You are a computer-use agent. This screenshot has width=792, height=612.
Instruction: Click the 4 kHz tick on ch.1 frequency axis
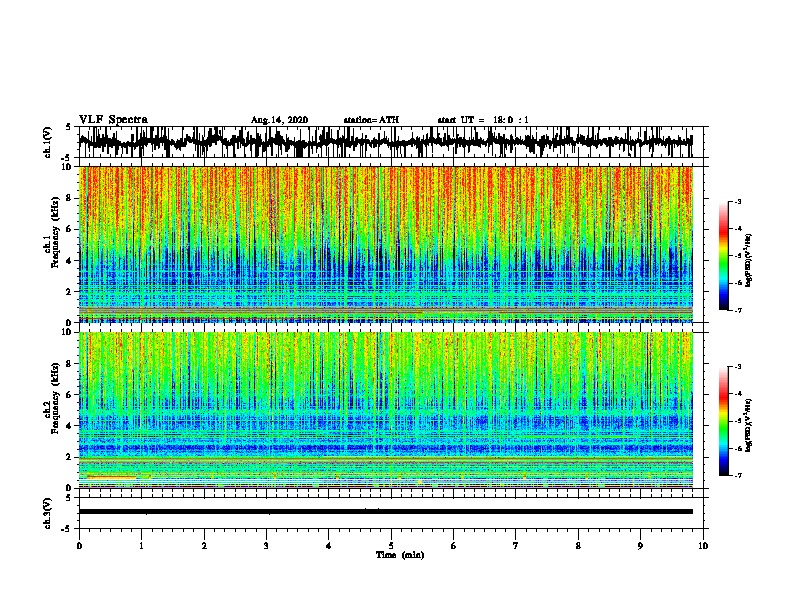click(69, 261)
